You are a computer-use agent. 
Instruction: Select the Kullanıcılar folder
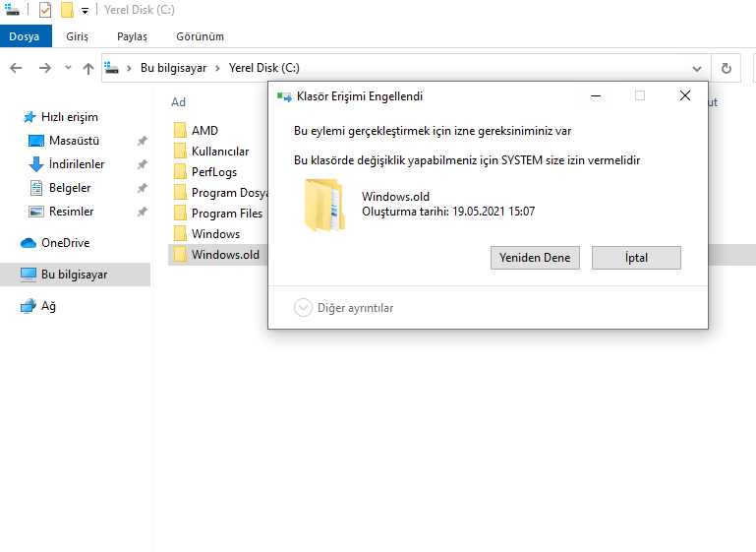220,152
